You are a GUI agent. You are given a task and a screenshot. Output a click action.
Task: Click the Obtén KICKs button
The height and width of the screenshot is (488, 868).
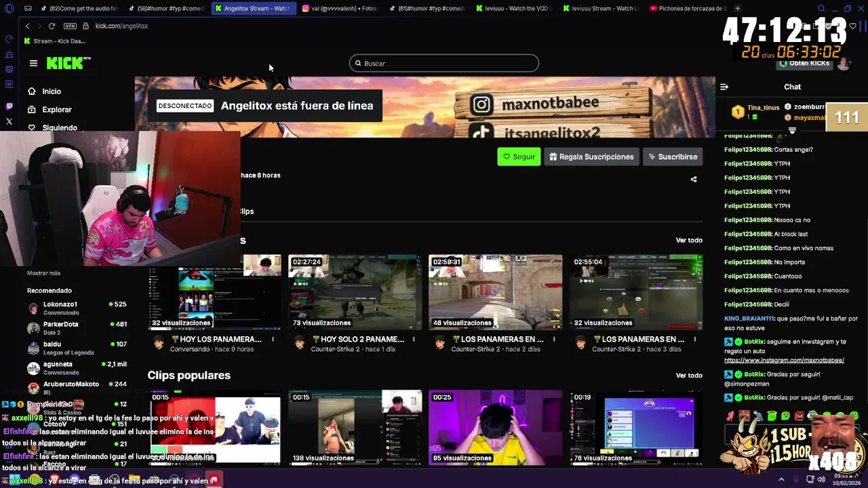(804, 63)
